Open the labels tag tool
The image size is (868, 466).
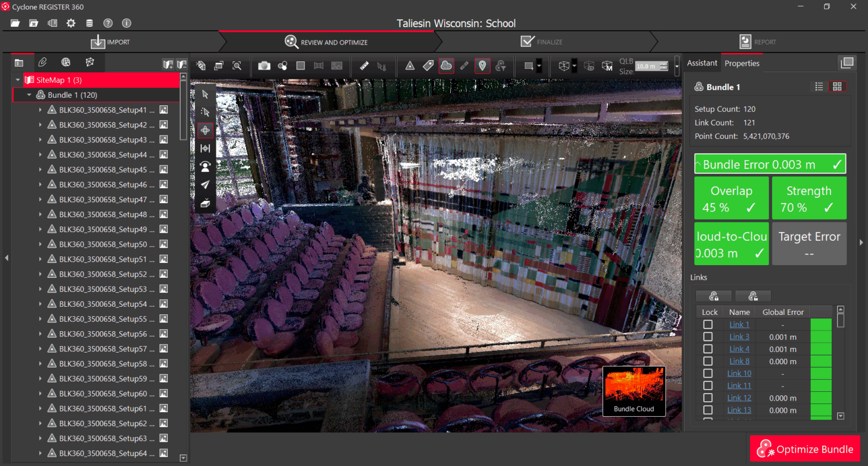point(428,65)
